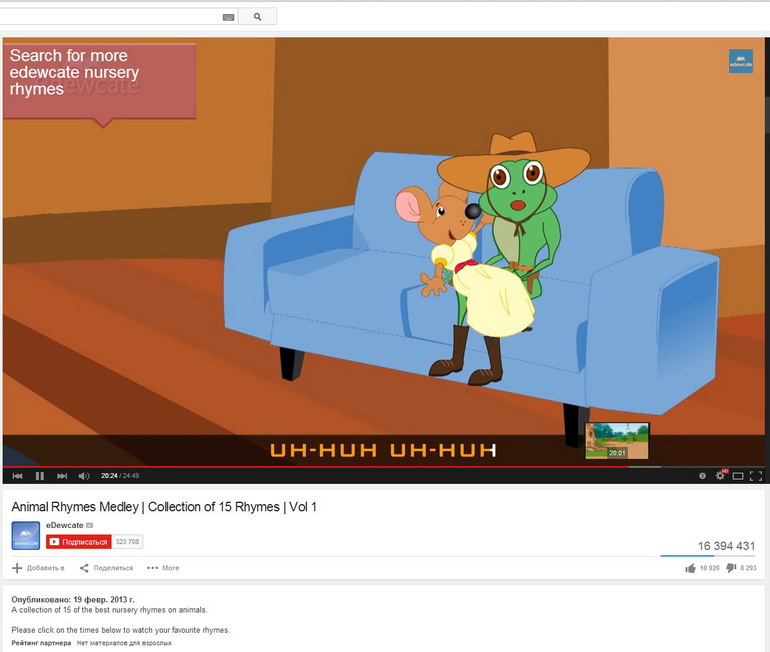Click the 'Search for more edewcate' annotation
This screenshot has width=770, height=652.
click(x=98, y=81)
